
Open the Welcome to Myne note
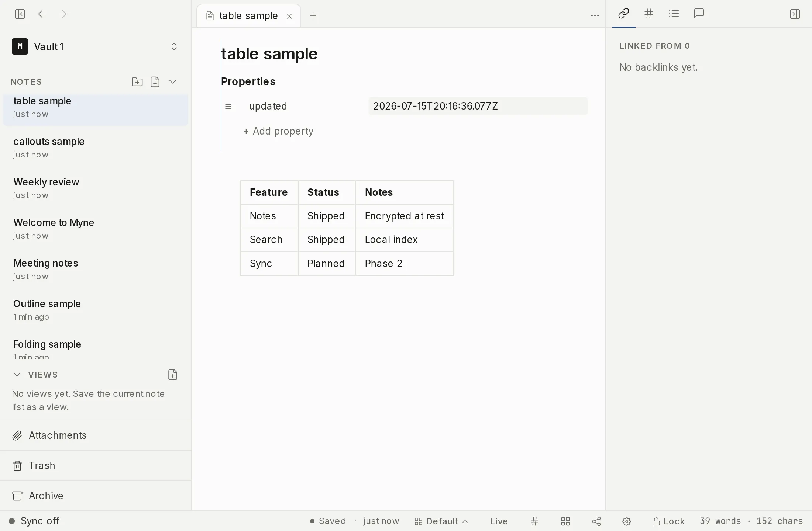tap(96, 229)
